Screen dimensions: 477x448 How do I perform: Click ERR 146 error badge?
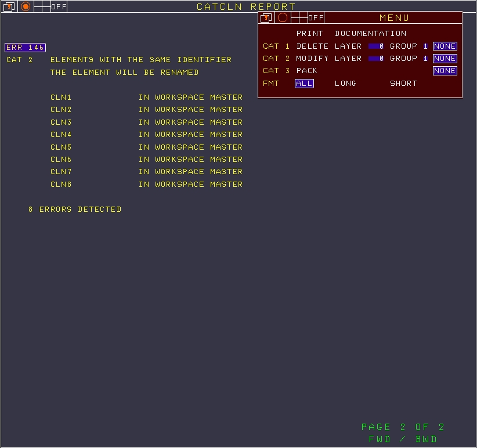pos(26,48)
